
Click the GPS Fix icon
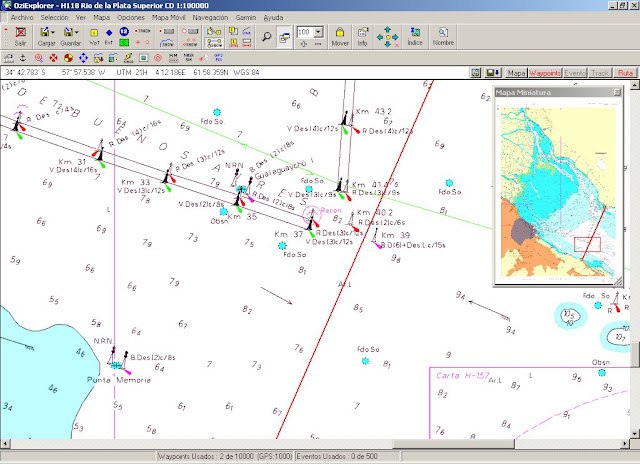(218, 58)
